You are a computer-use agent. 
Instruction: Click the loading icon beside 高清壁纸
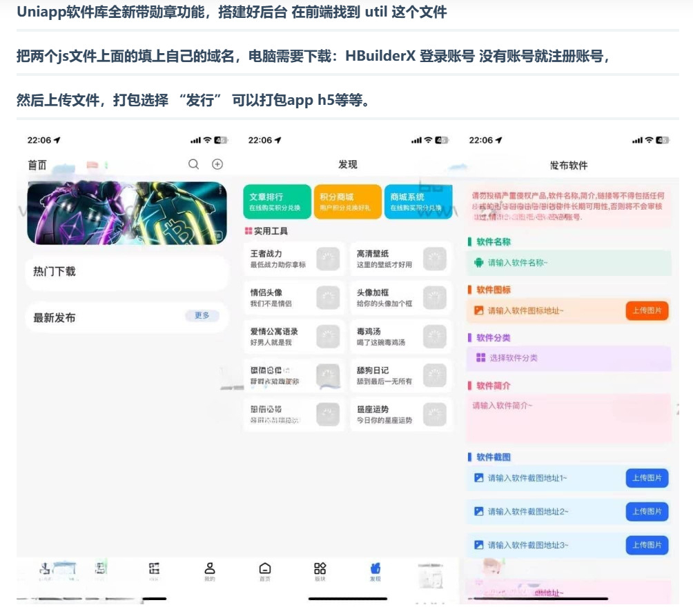pos(435,259)
